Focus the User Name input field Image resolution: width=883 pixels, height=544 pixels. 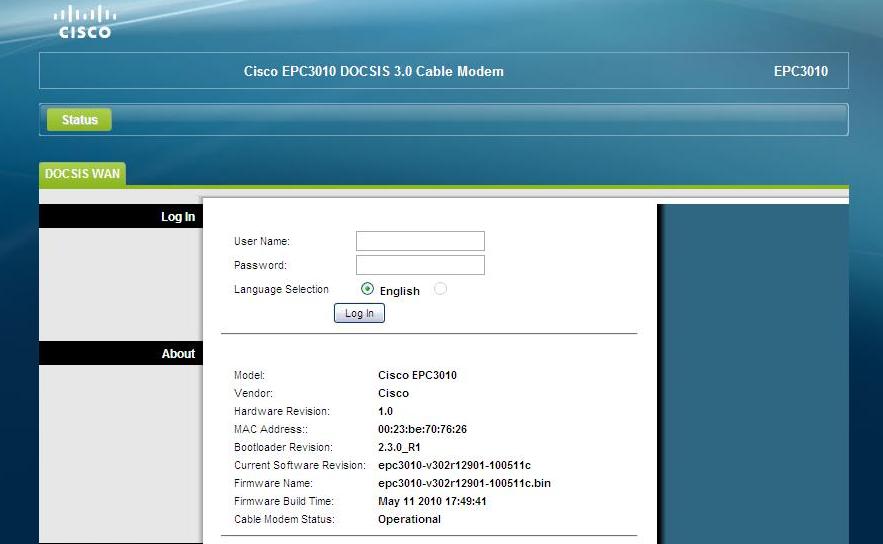coord(420,241)
